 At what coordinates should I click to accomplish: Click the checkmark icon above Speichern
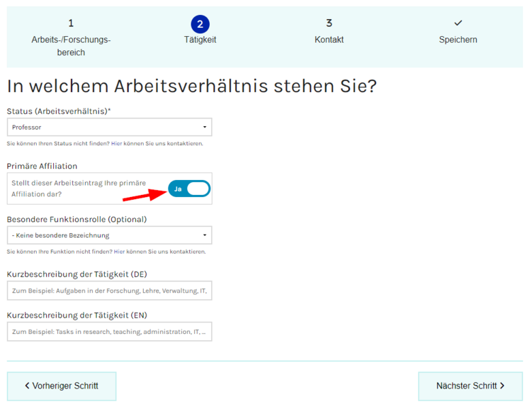coord(458,24)
